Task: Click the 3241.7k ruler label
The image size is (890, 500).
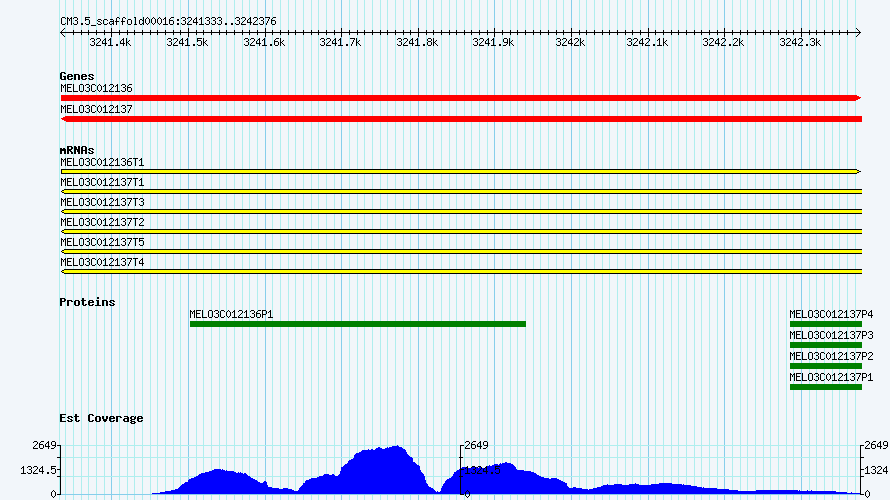Action: [340, 43]
